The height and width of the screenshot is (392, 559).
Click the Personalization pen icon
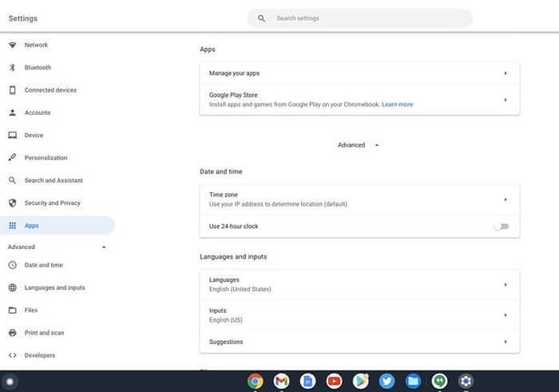(12, 158)
